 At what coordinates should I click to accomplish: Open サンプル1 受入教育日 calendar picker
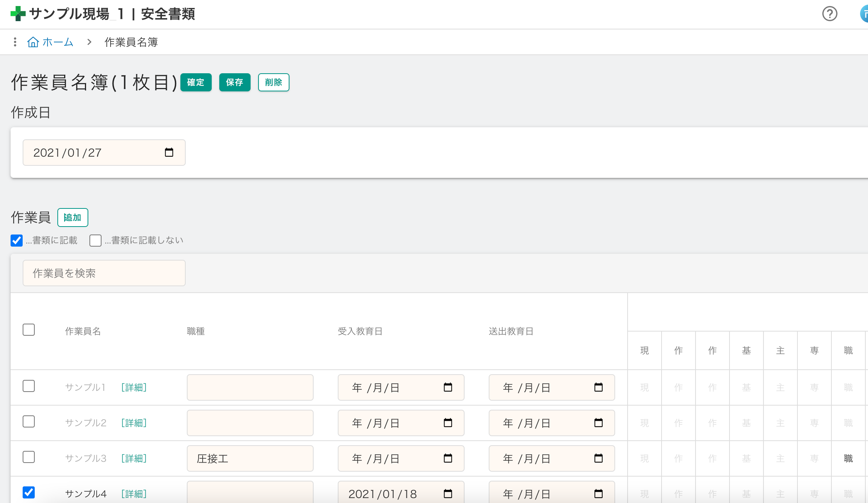coord(448,387)
